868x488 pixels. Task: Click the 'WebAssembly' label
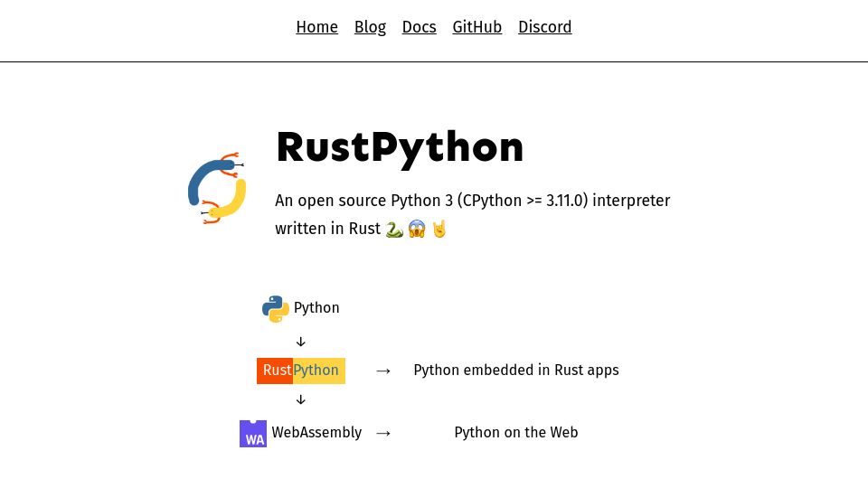point(316,433)
